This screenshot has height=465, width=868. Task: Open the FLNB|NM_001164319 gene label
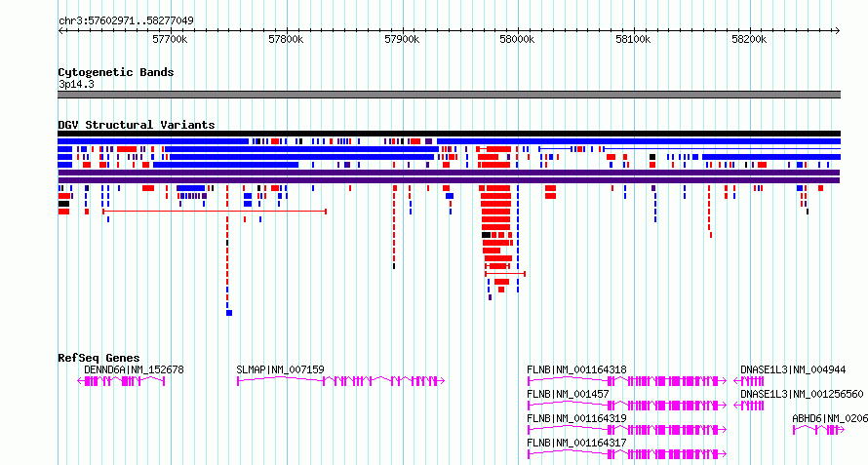click(576, 418)
